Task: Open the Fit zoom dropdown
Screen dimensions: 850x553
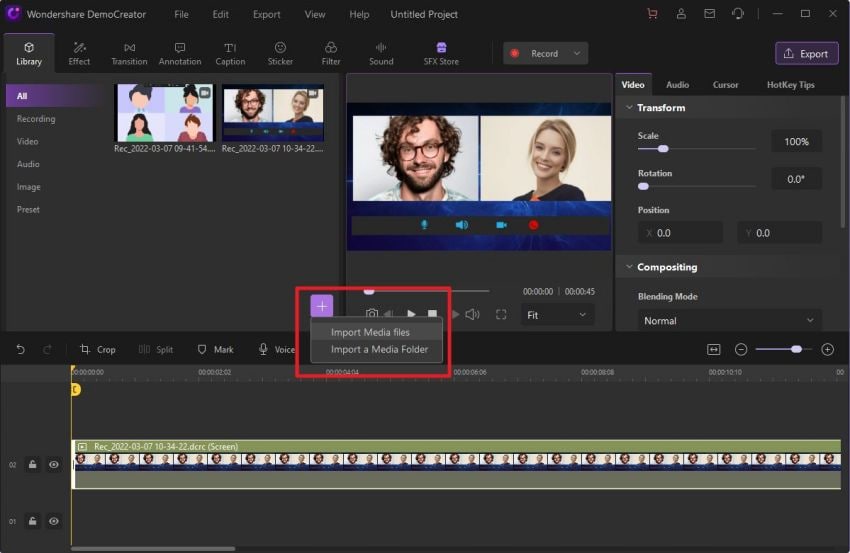Action: tap(557, 315)
